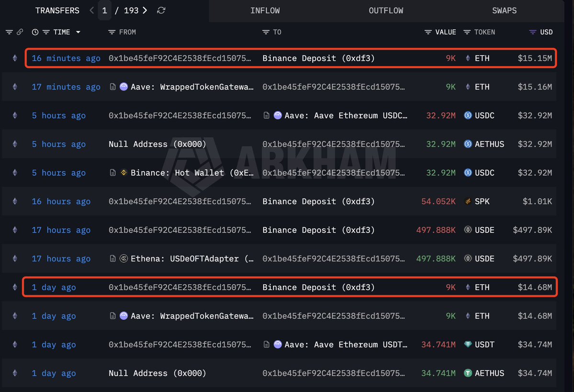Open Binance Deposit (0xdf3) in SPK row
The width and height of the screenshot is (574, 392).
tap(318, 202)
